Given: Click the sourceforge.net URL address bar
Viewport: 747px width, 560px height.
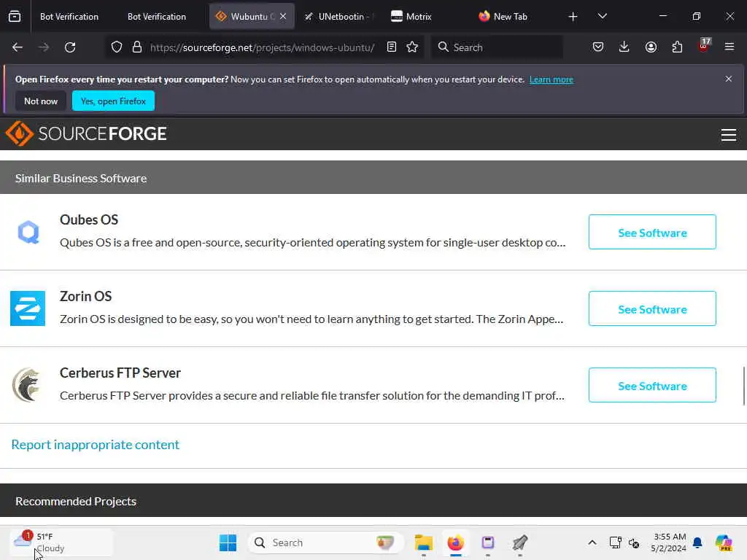Looking at the screenshot, I should 262,47.
